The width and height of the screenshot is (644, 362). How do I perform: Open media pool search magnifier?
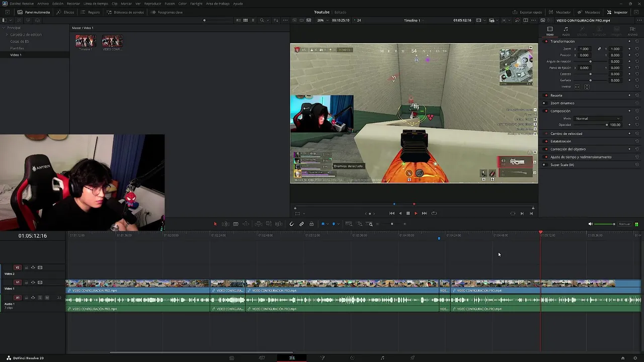tap(262, 20)
